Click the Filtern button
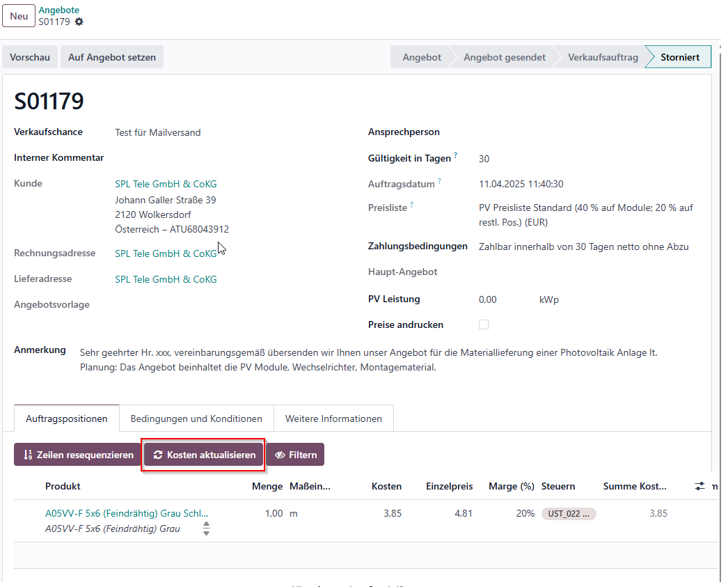The width and height of the screenshot is (728, 587). tap(295, 455)
